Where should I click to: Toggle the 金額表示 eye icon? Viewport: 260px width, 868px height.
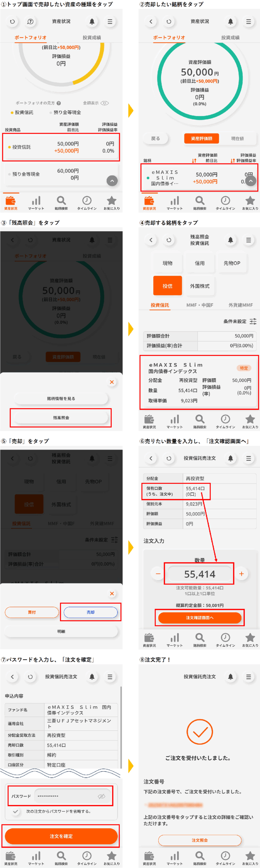coord(105,103)
